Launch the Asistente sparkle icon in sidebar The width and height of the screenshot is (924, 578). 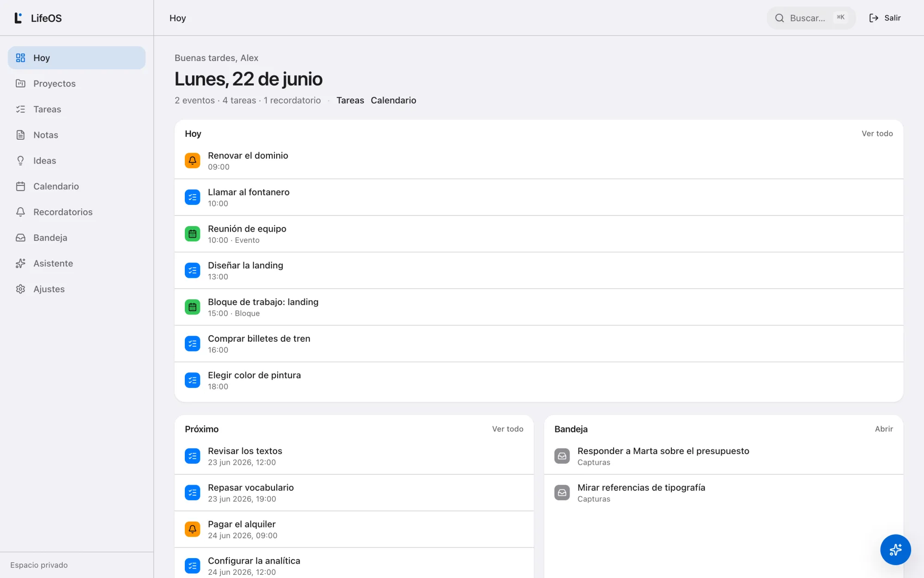(x=20, y=264)
